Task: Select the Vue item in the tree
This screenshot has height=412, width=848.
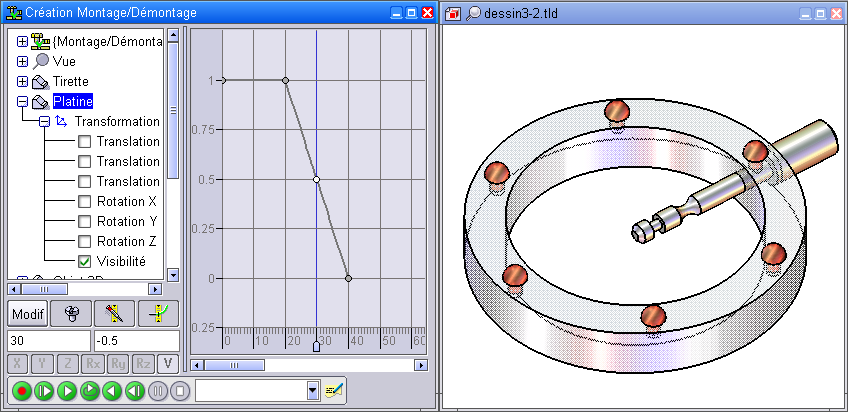Action: coord(64,61)
